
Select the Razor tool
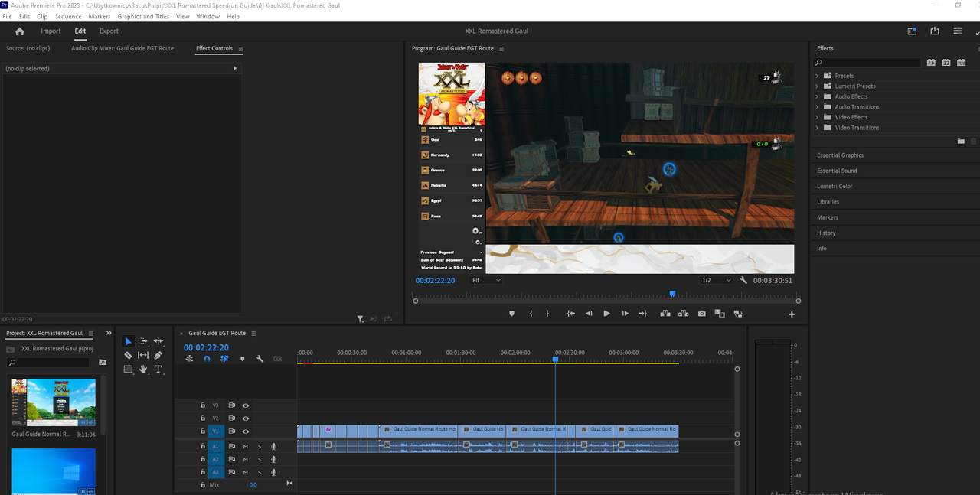point(128,355)
